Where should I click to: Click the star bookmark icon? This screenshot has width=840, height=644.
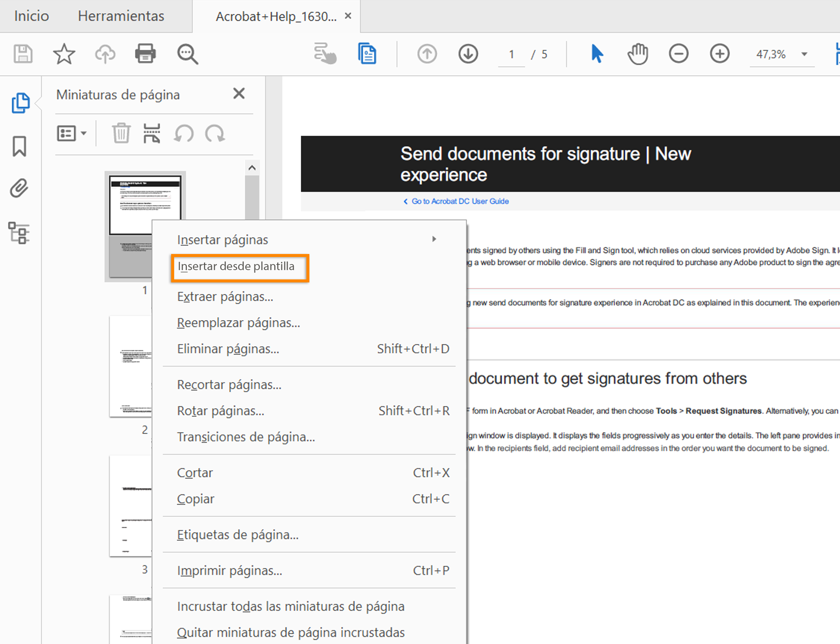64,54
